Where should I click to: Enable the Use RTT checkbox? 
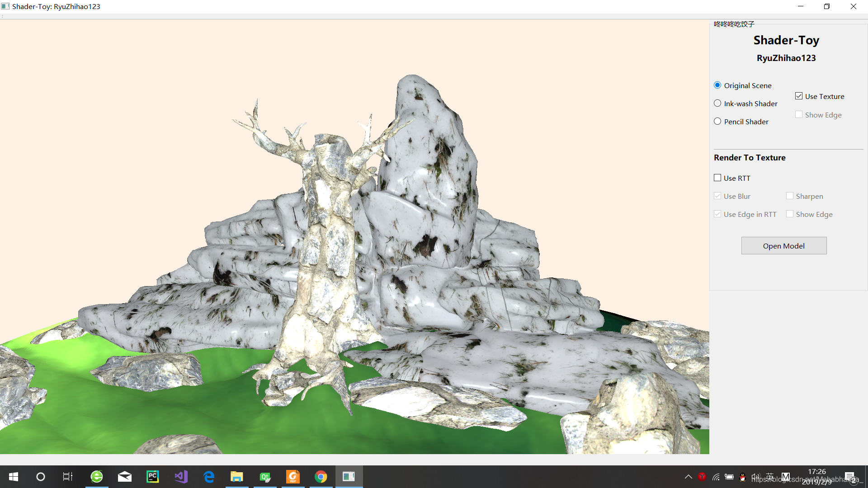(x=717, y=178)
